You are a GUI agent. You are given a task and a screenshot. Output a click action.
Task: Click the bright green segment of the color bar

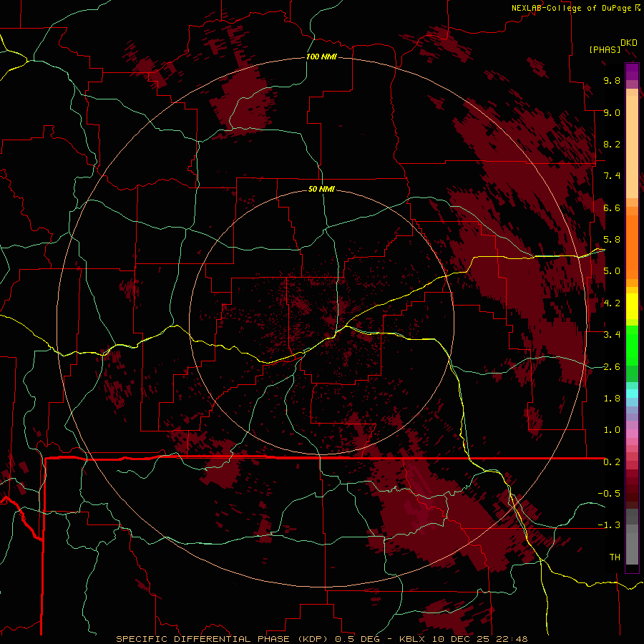pos(632,345)
